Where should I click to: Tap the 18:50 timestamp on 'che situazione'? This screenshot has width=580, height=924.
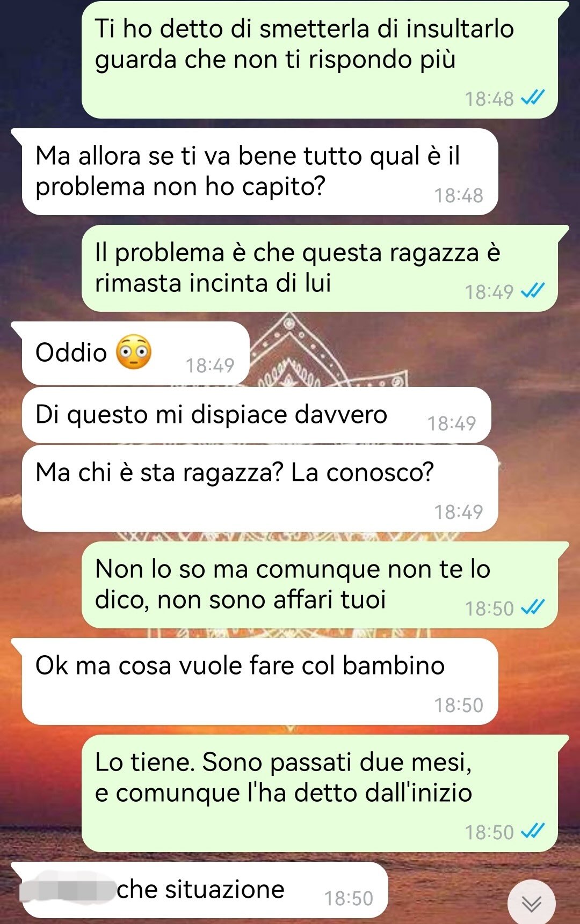349,898
